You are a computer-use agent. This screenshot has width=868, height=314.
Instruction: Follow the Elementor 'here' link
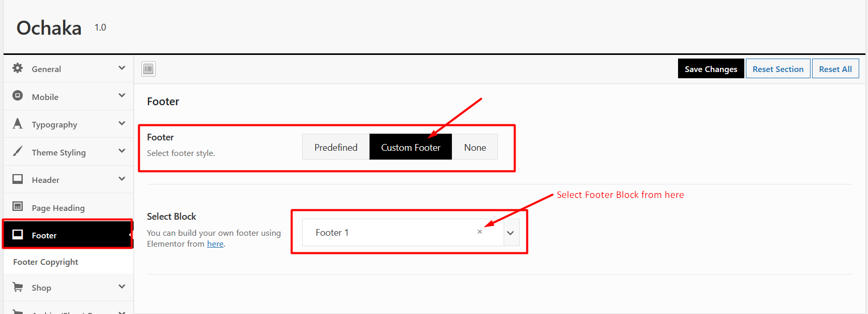click(215, 244)
